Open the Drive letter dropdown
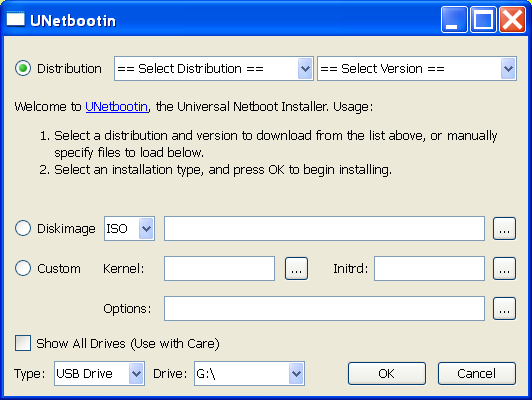The image size is (532, 400). 249,374
